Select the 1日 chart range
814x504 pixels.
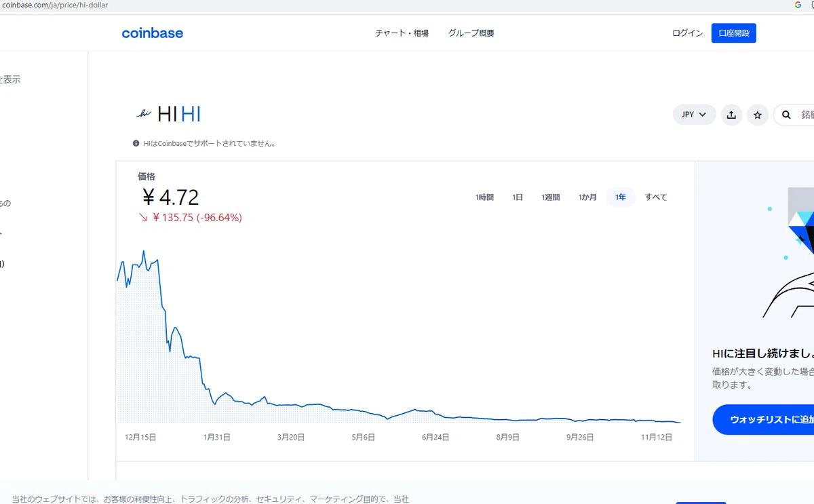click(518, 197)
